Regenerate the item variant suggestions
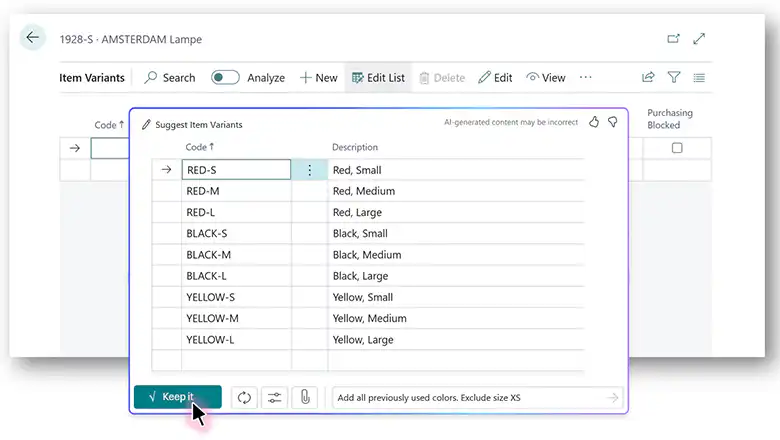 (244, 397)
